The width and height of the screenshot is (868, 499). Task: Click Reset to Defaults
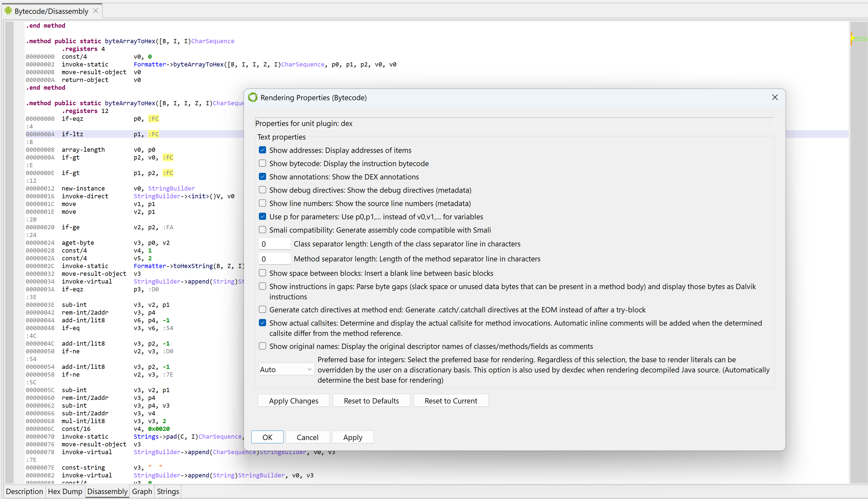click(x=371, y=401)
